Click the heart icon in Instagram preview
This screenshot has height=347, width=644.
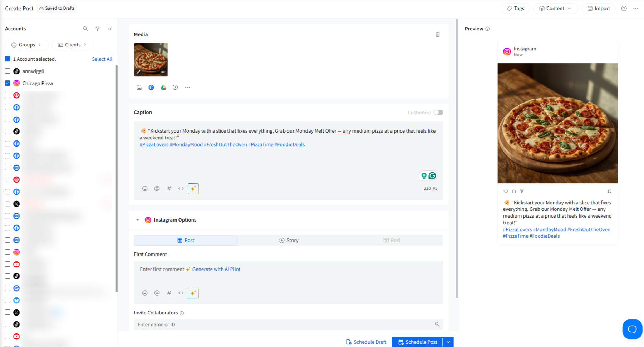pyautogui.click(x=506, y=191)
